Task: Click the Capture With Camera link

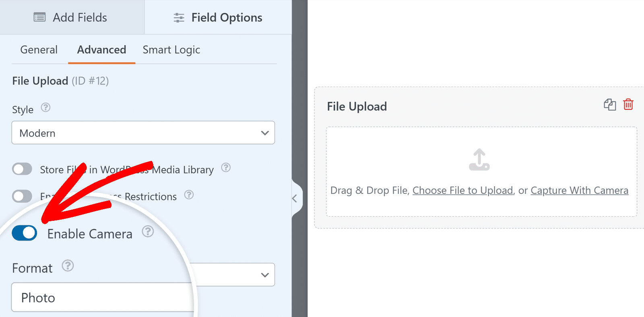Action: (580, 190)
